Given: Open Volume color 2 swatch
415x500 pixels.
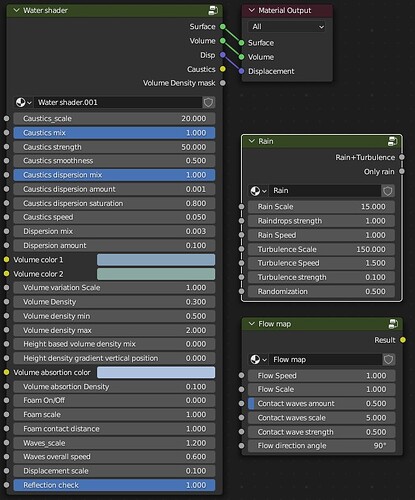Looking at the screenshot, I should pyautogui.click(x=156, y=274).
